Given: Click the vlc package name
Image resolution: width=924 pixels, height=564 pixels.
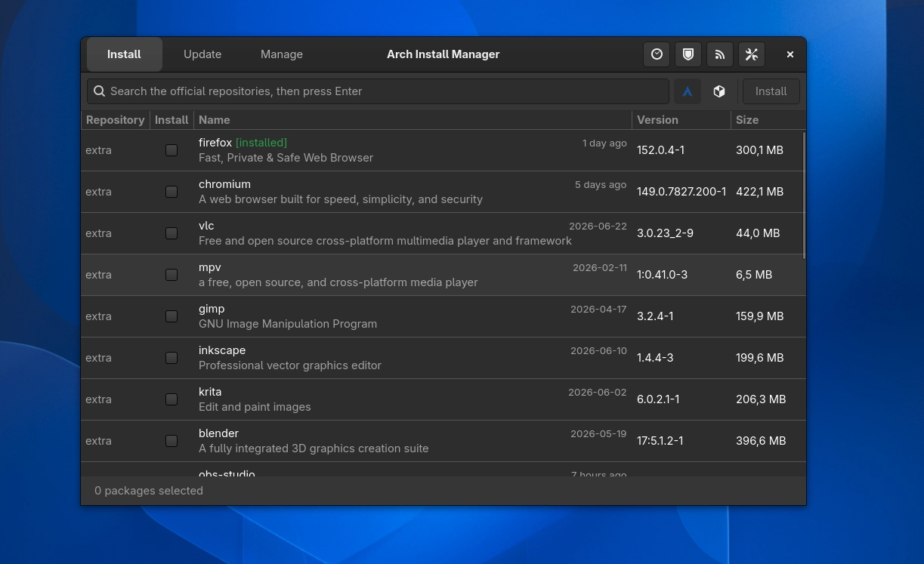Looking at the screenshot, I should point(206,226).
